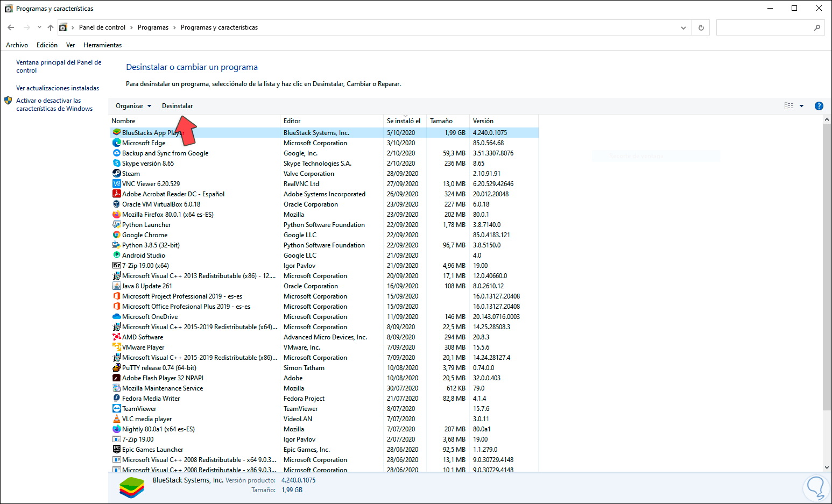
Task: Click the PuTTY release 0.74 icon
Action: tap(116, 368)
